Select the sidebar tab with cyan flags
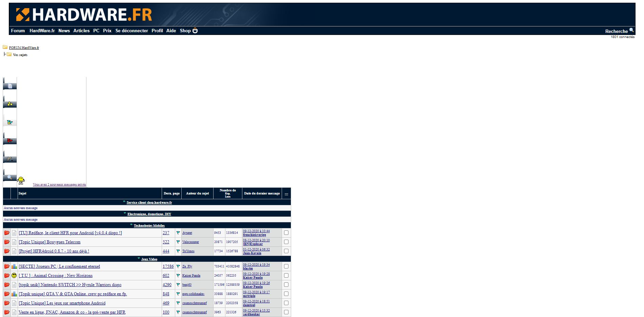Screen dimensions: 644x317 (10, 123)
